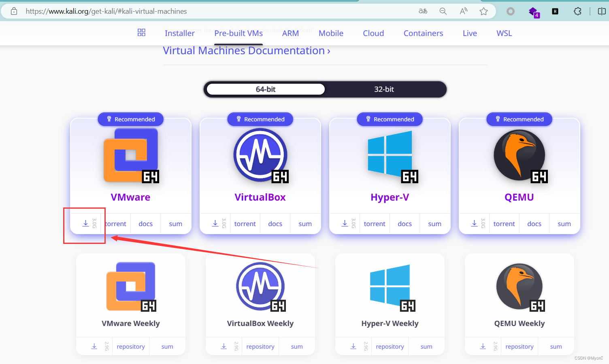This screenshot has height=364, width=609.
Task: Open the Hyper-V docs link
Action: (405, 224)
